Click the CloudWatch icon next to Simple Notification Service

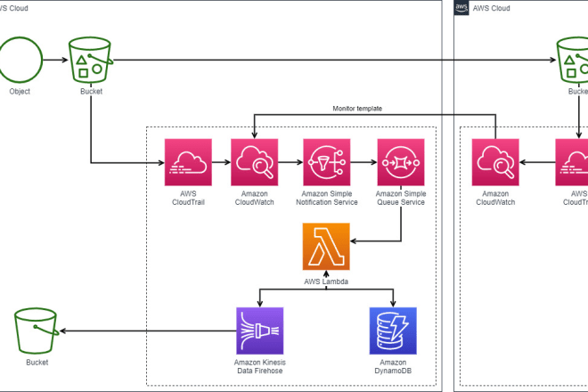coord(254,162)
